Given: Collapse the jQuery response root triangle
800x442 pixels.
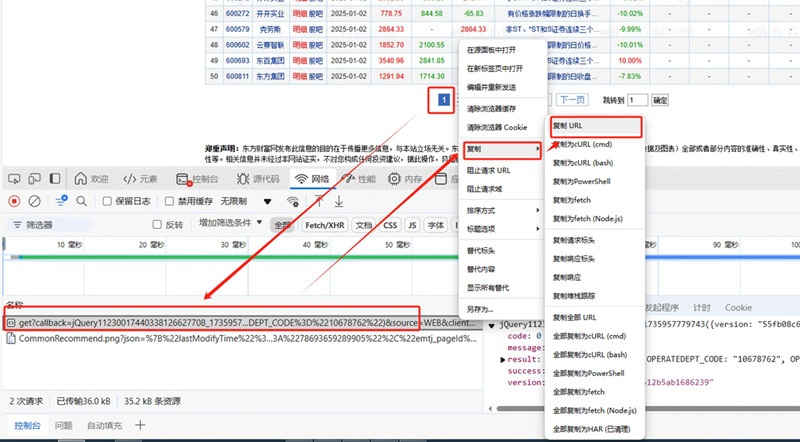Looking at the screenshot, I should click(x=492, y=325).
